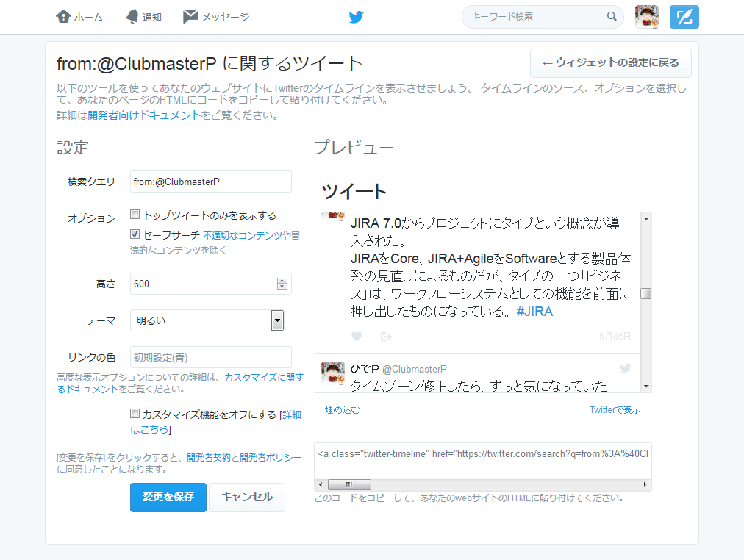Go to Home via the house icon
The image size is (744, 560).
coord(63,17)
